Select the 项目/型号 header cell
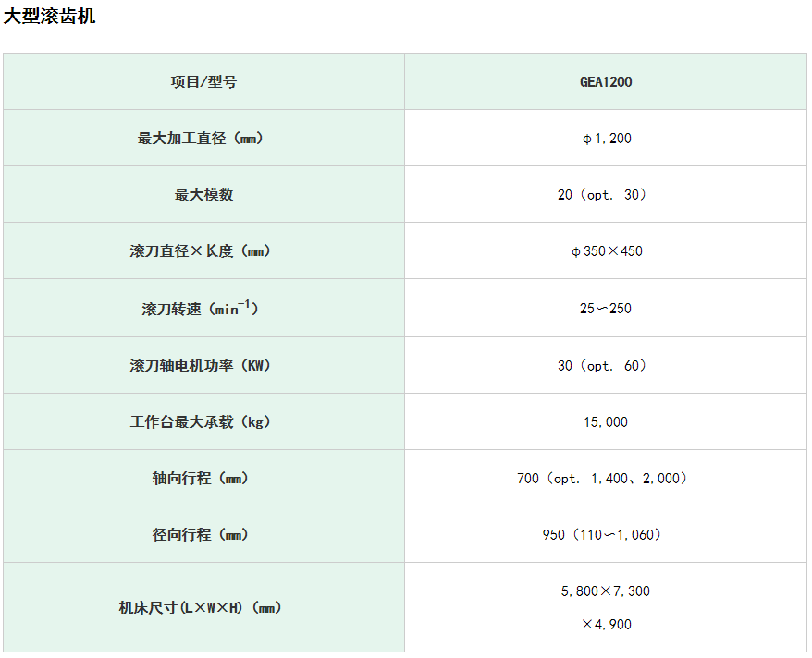 (x=203, y=81)
